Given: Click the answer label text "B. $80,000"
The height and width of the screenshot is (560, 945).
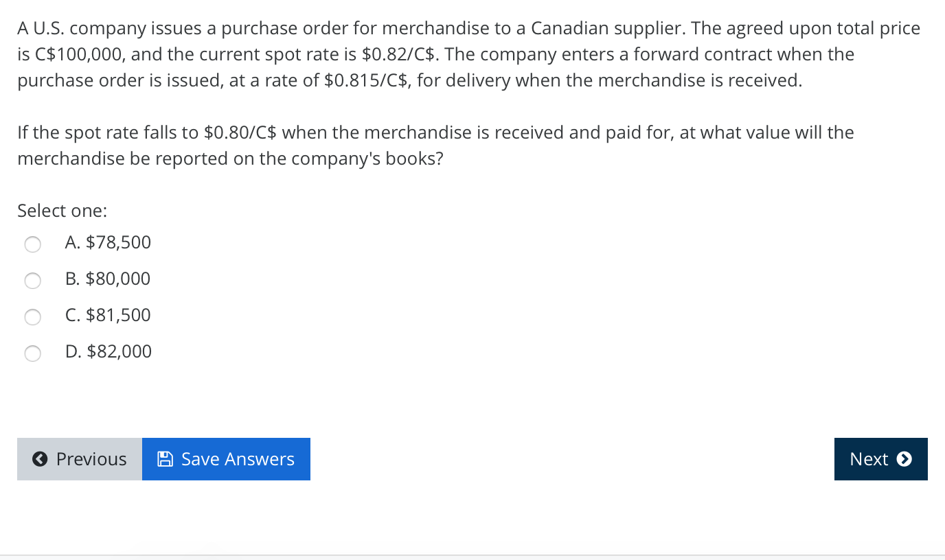Looking at the screenshot, I should (108, 279).
